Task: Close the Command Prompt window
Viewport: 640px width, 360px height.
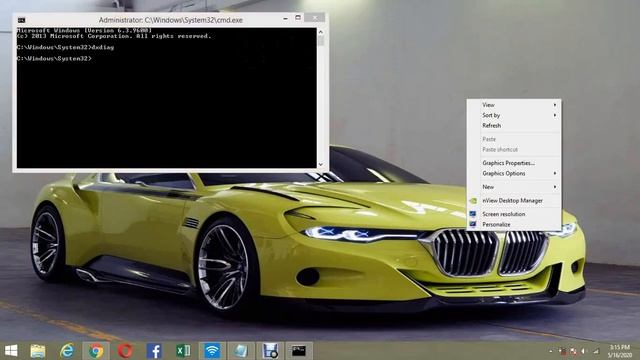Action: click(x=315, y=18)
